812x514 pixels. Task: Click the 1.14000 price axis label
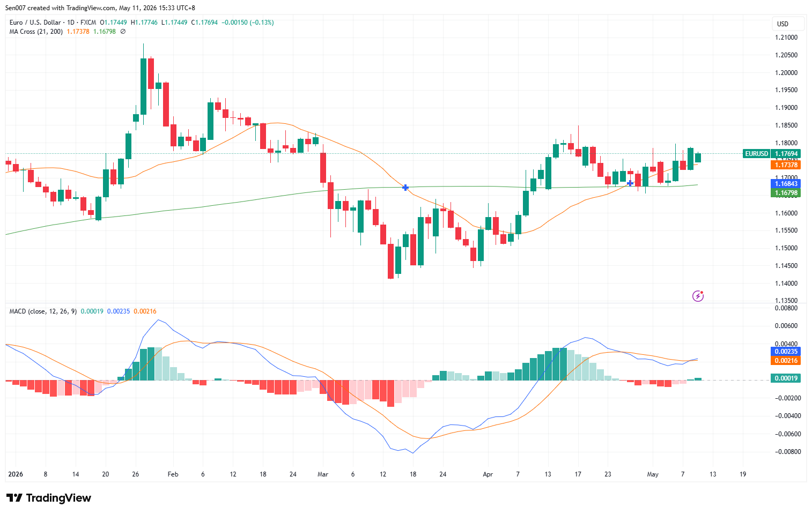pyautogui.click(x=786, y=284)
